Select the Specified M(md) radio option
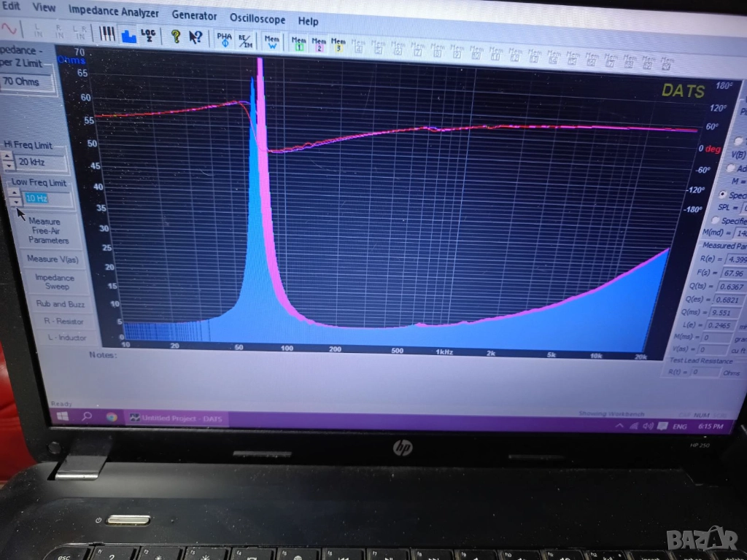The image size is (747, 560). coord(715,220)
